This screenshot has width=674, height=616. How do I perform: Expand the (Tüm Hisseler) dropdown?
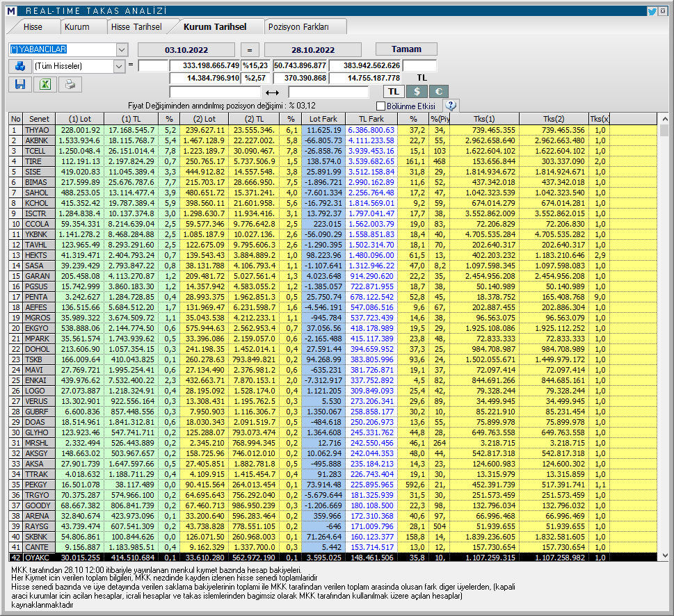[119, 66]
